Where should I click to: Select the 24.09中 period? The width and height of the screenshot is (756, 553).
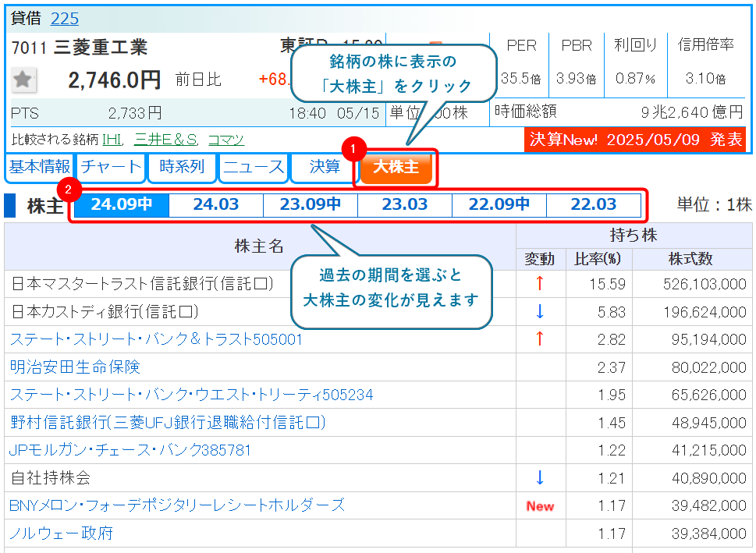click(x=122, y=205)
